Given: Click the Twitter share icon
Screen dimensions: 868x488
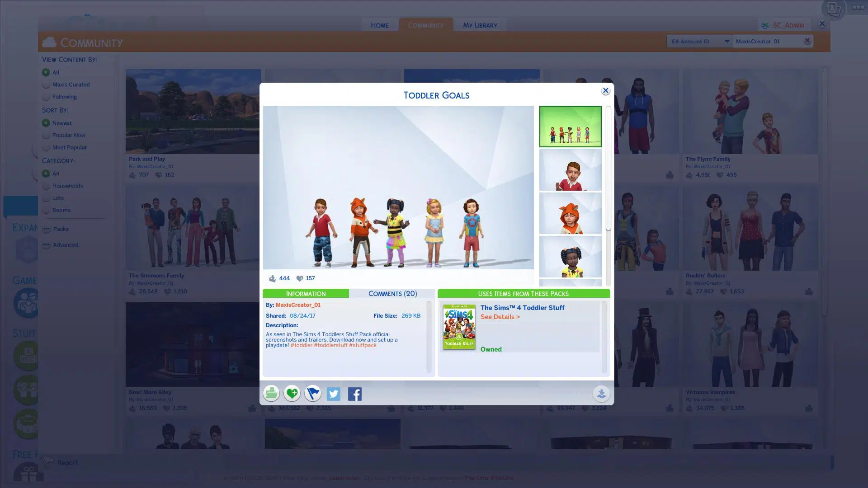Looking at the screenshot, I should [334, 394].
